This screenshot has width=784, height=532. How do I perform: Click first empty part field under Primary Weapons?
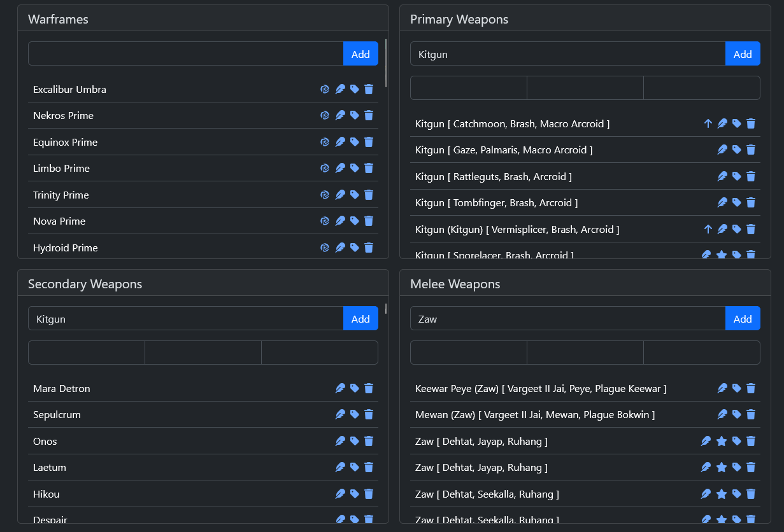(x=469, y=88)
